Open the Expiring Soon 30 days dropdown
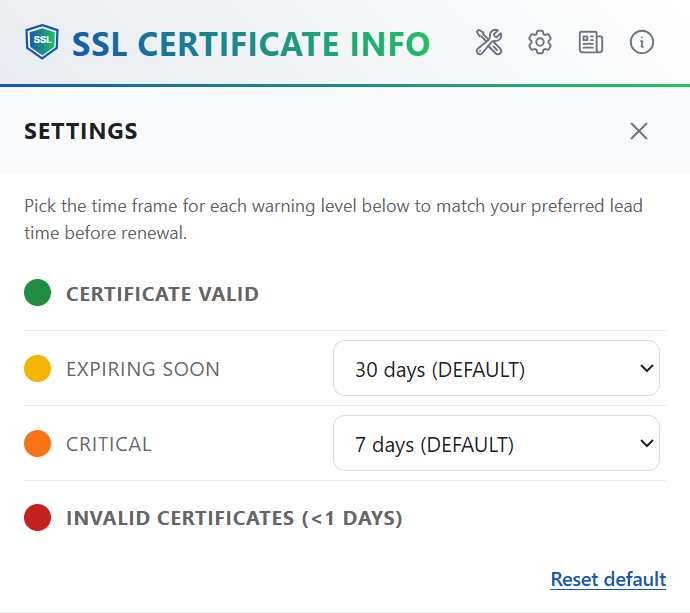Viewport: 690px width, 613px height. point(496,368)
